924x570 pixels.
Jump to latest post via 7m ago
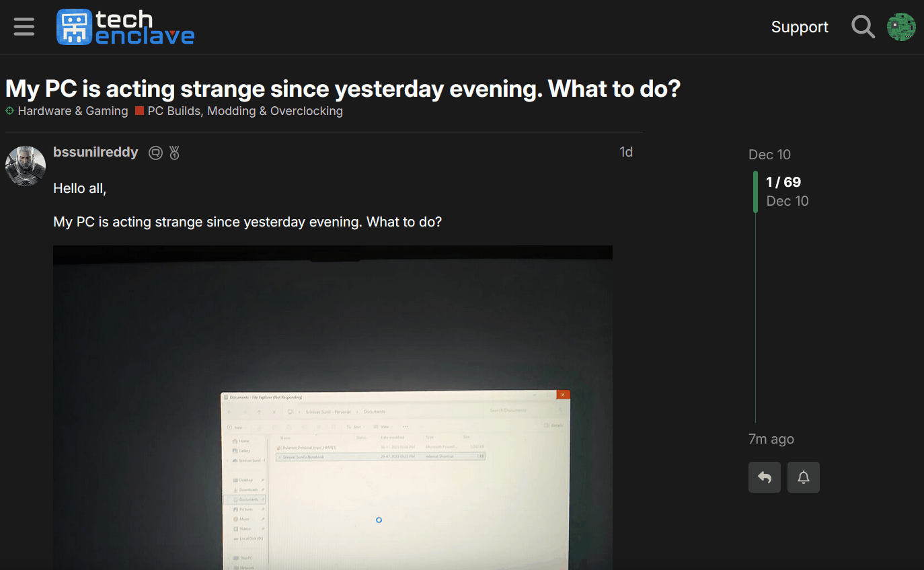click(x=771, y=439)
